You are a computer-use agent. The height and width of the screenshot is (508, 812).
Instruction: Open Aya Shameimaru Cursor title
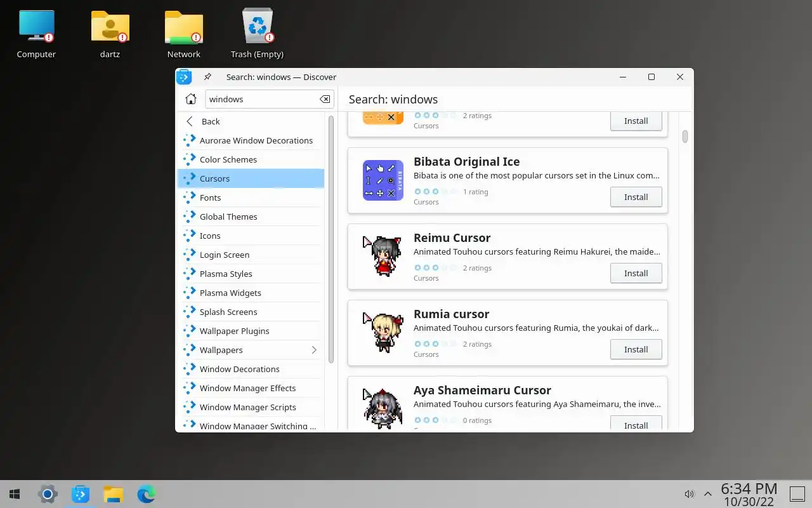pyautogui.click(x=482, y=390)
